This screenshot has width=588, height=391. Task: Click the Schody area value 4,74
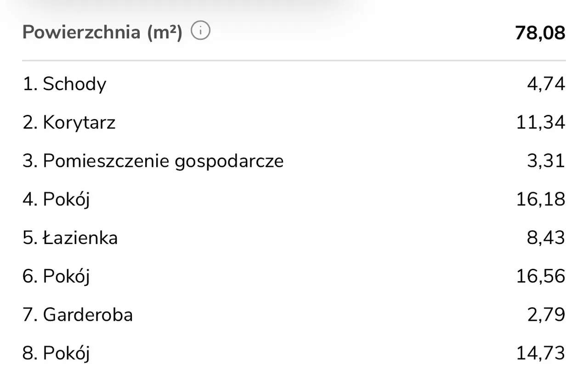(546, 84)
